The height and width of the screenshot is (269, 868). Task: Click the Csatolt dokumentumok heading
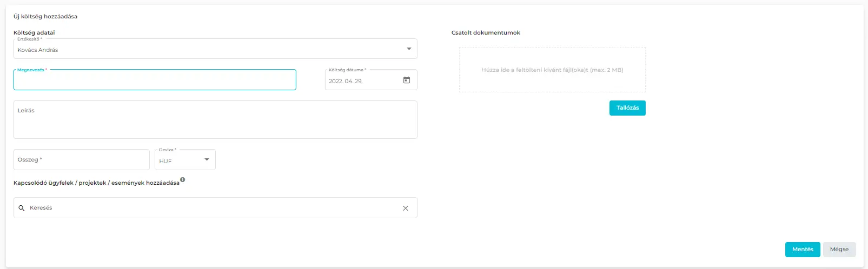[x=486, y=33]
